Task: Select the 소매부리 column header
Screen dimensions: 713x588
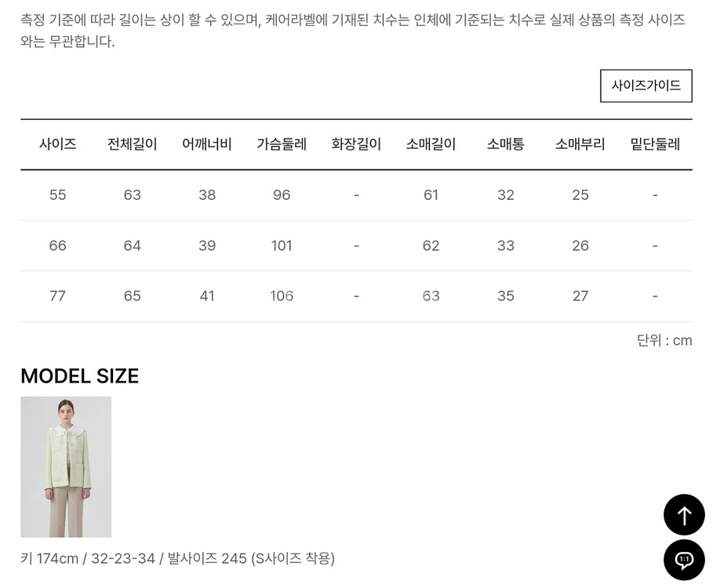Action: click(x=580, y=144)
